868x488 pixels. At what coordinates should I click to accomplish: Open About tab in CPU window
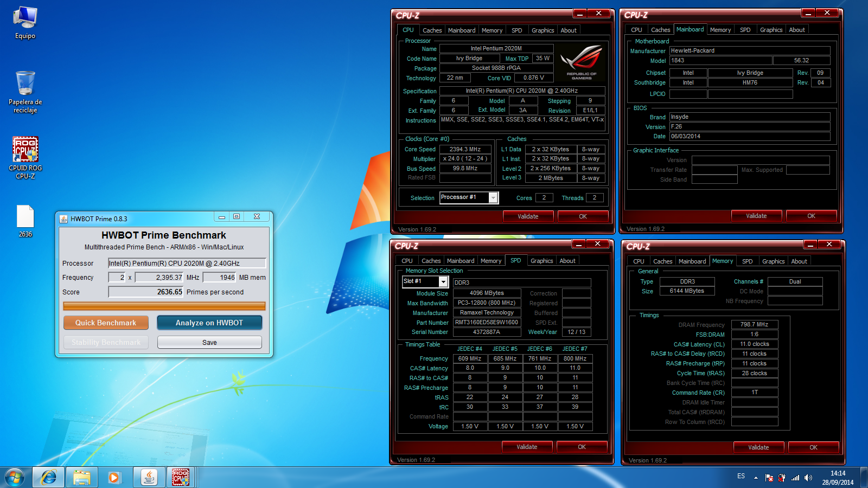click(x=569, y=30)
